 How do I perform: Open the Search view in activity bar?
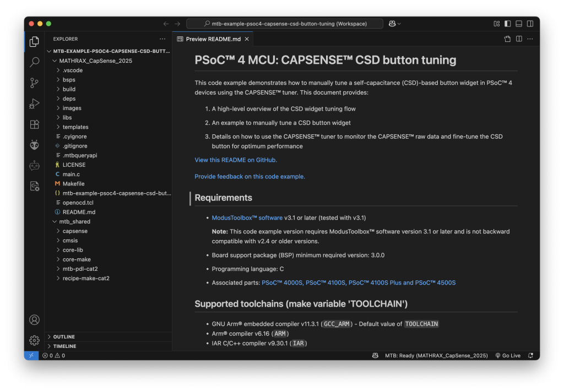coord(34,62)
